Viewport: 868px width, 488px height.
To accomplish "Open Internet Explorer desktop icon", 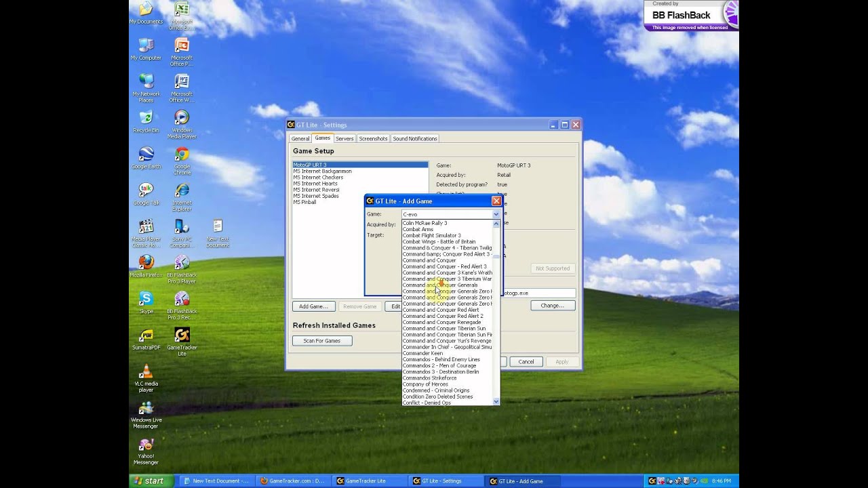I will tap(182, 197).
